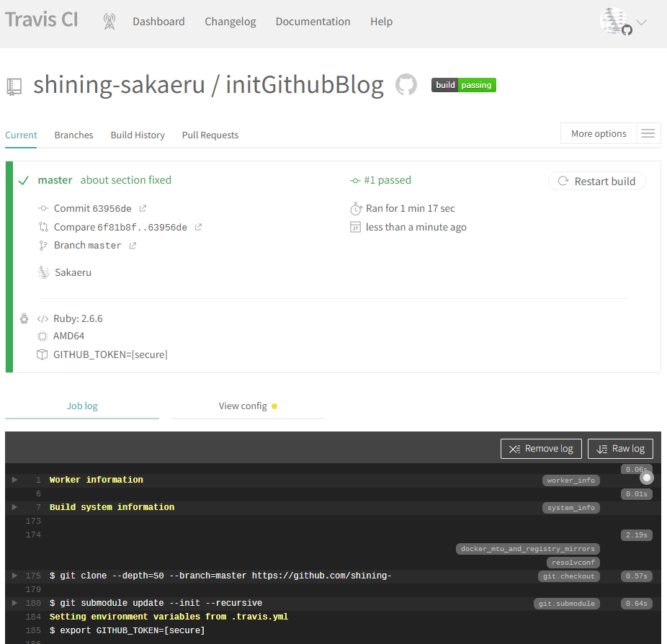Click the 'Ran for 1 min 17 sec' text
This screenshot has width=667, height=644.
411,208
